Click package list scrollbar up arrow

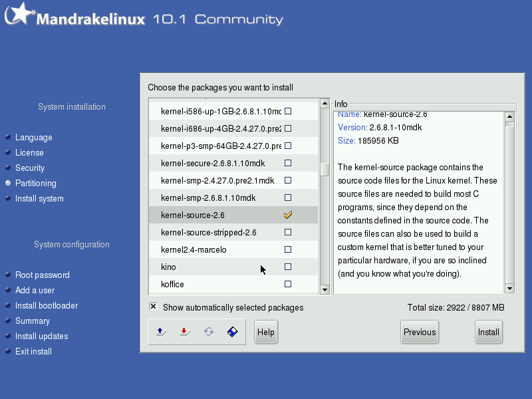click(325, 103)
